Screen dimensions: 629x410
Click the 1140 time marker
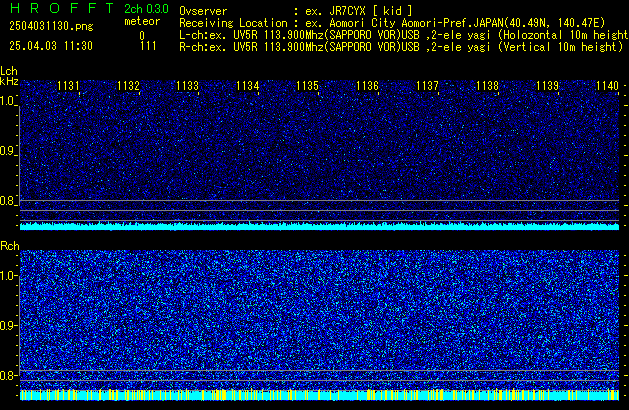click(607, 86)
